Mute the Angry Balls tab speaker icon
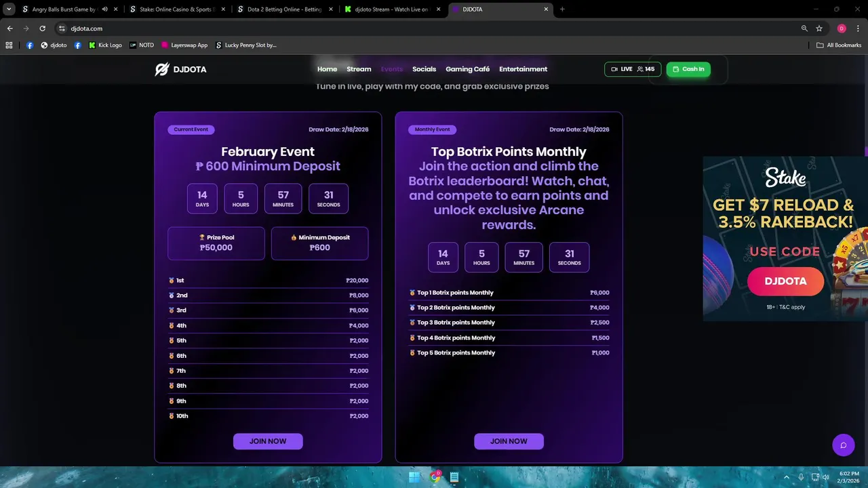The width and height of the screenshot is (868, 488). click(x=104, y=9)
